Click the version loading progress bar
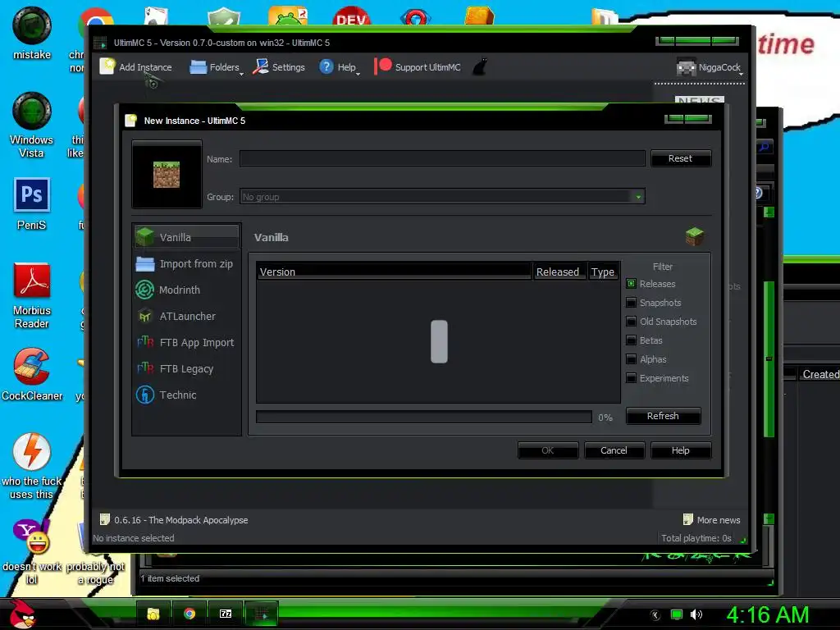The height and width of the screenshot is (630, 840). (424, 417)
